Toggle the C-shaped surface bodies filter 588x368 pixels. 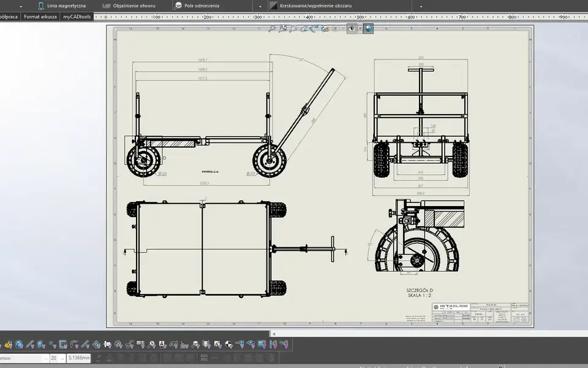click(x=63, y=344)
